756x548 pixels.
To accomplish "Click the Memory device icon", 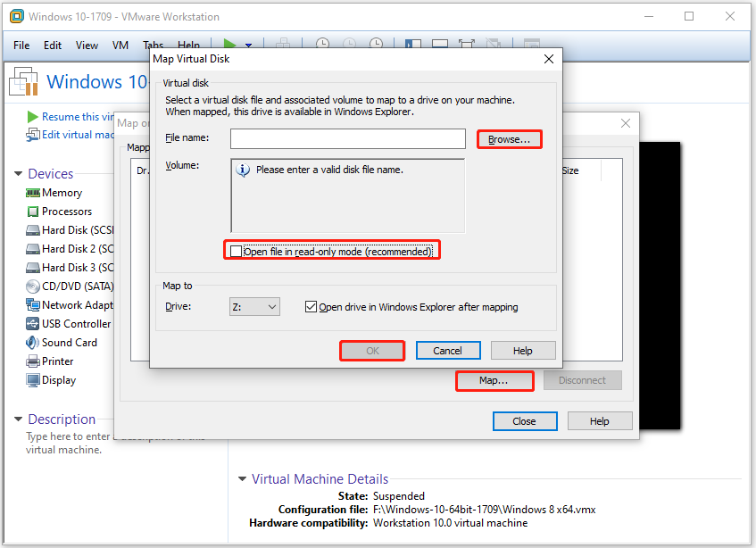I will 33,193.
